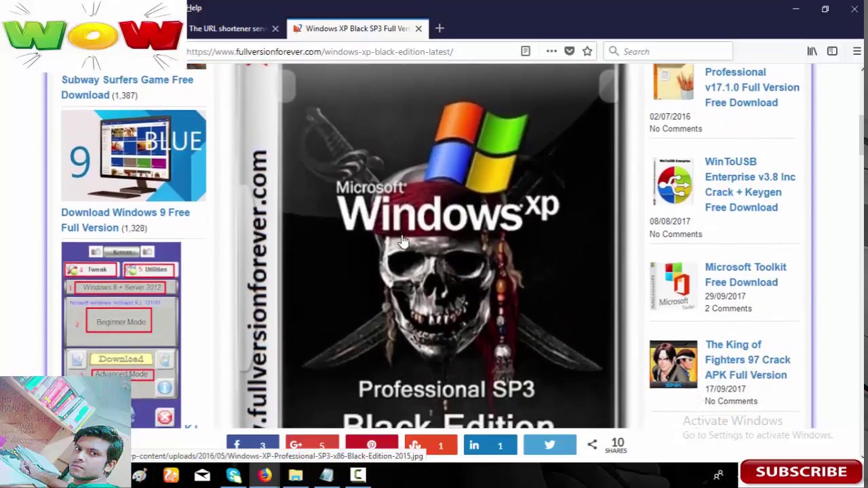The height and width of the screenshot is (488, 868).
Task: Open Mail app from the taskbar
Action: tap(202, 475)
